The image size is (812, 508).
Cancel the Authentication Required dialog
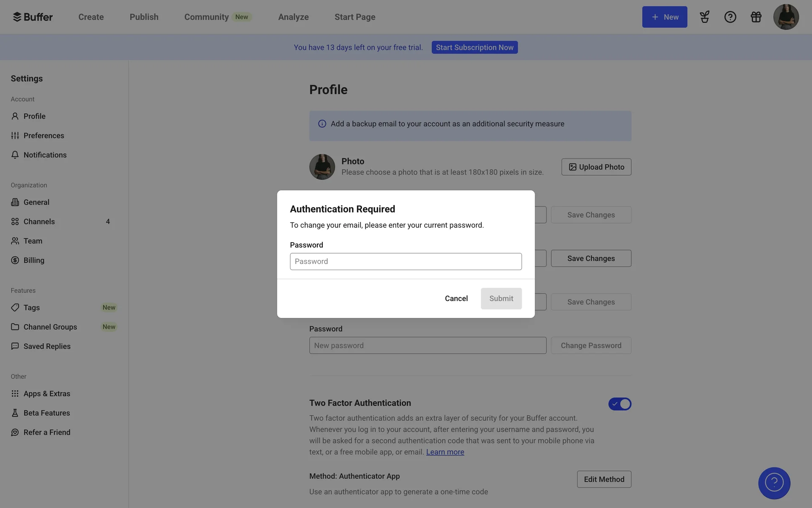tap(456, 298)
